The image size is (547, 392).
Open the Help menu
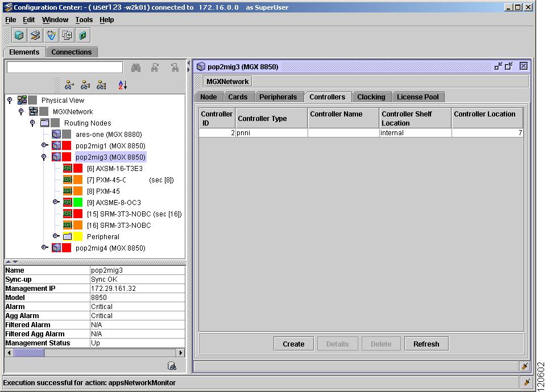tap(107, 20)
